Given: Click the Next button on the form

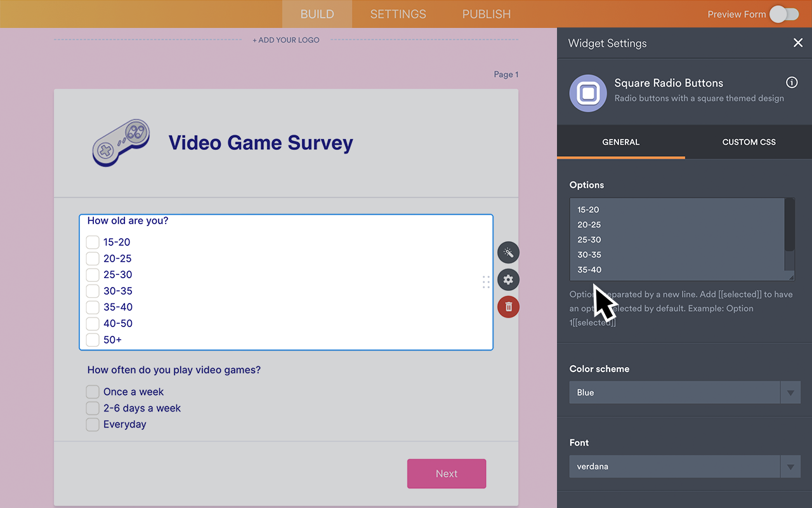Looking at the screenshot, I should point(447,473).
